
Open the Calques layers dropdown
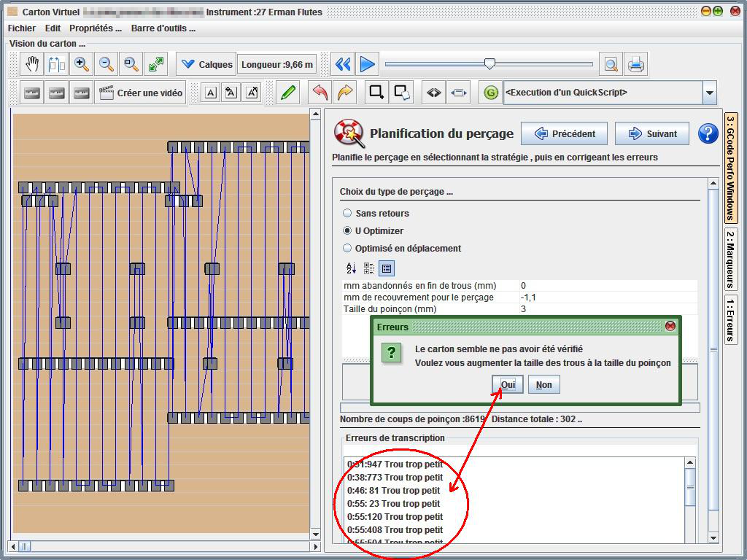[206, 64]
